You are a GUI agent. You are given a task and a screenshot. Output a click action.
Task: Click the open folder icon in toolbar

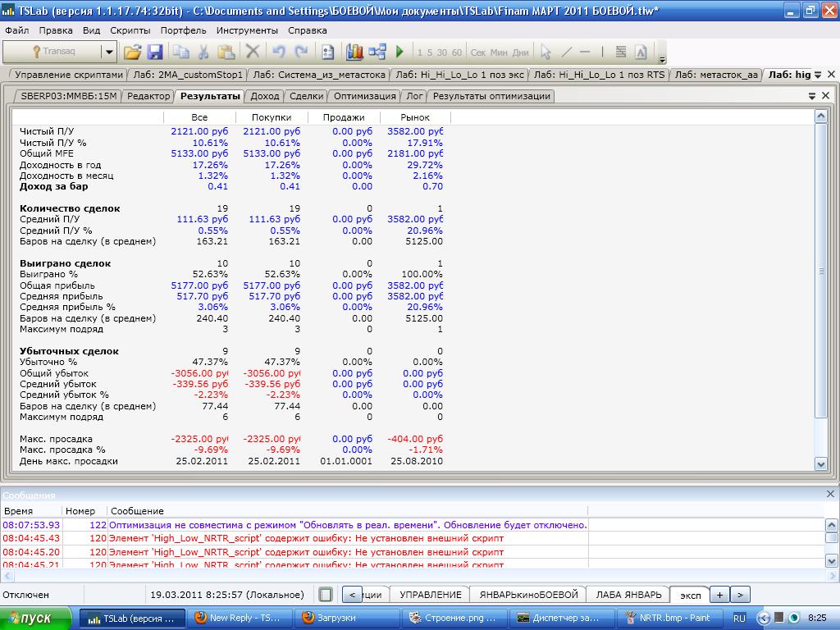click(x=132, y=52)
